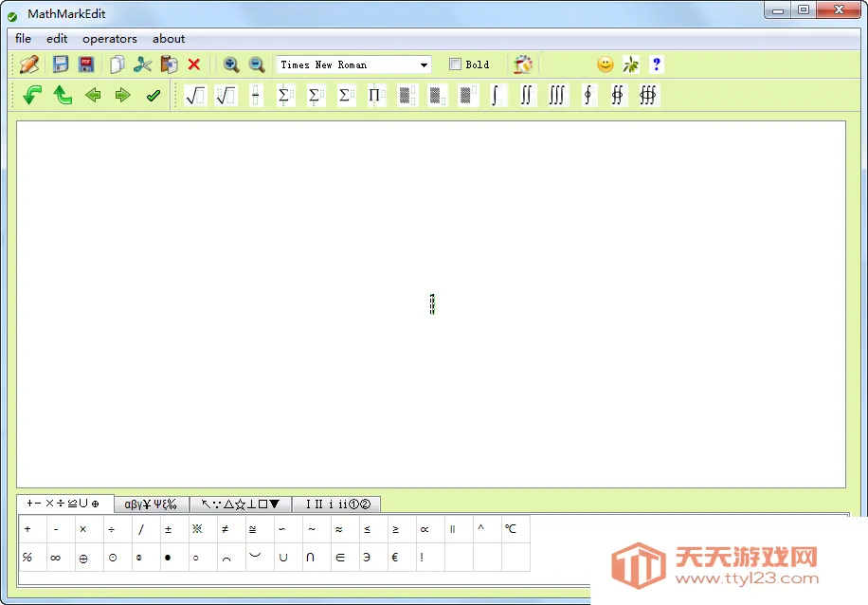Insert the infinity symbol from palette
Image resolution: width=868 pixels, height=605 pixels.
tap(56, 558)
